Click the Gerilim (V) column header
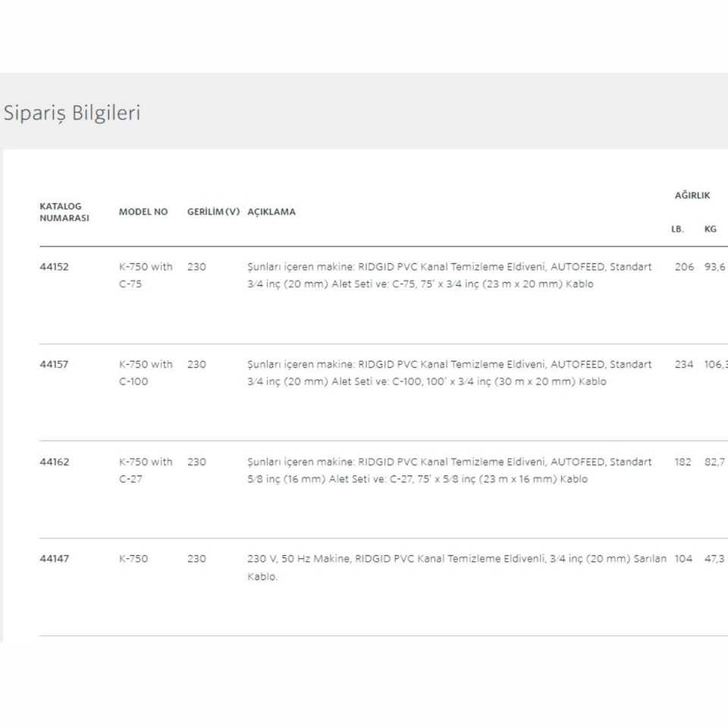 (x=213, y=212)
